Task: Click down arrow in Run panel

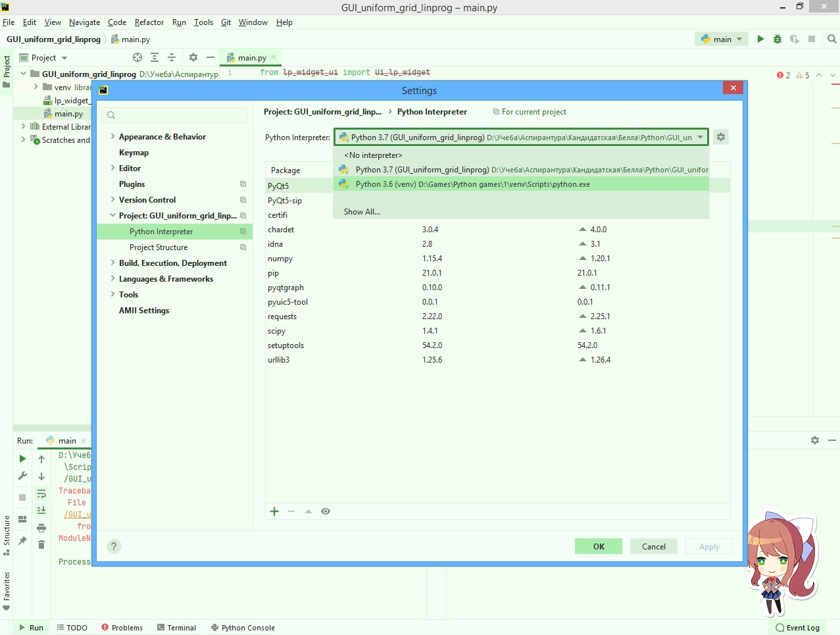Action: (x=41, y=476)
